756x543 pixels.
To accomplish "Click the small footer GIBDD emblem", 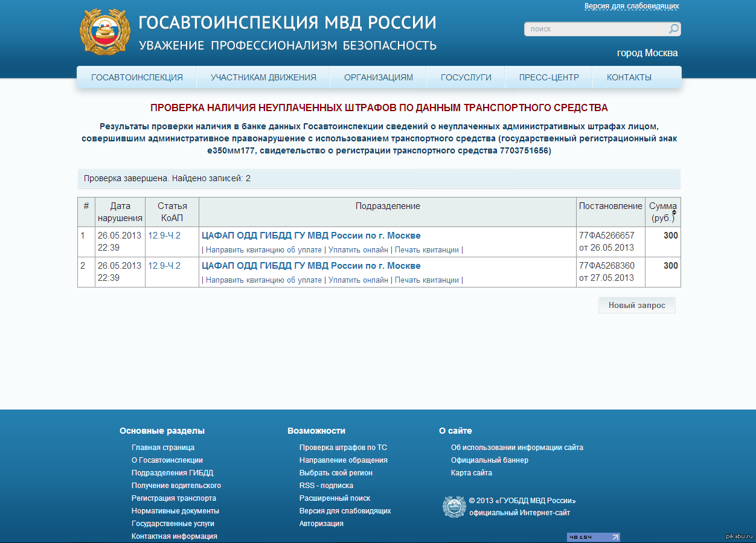I will tap(454, 507).
